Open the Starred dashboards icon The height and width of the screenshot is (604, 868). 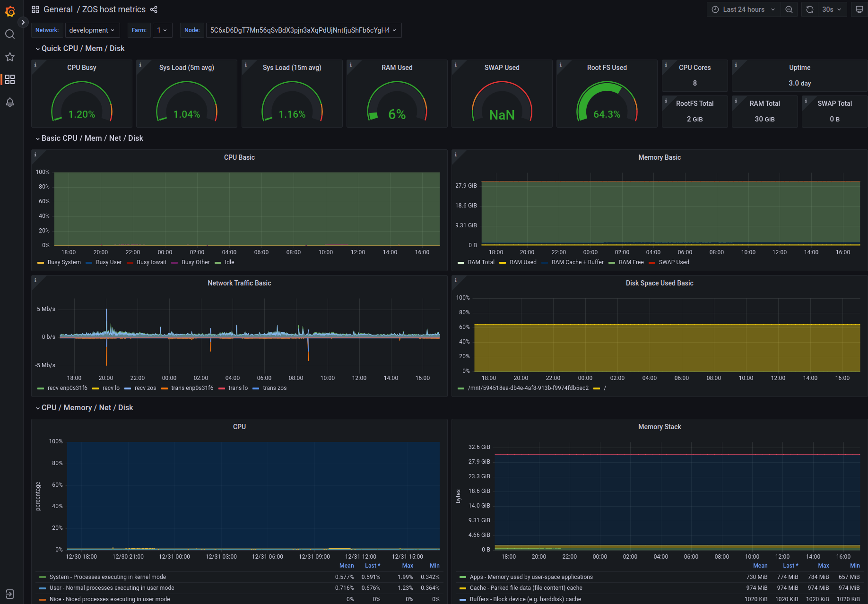10,57
